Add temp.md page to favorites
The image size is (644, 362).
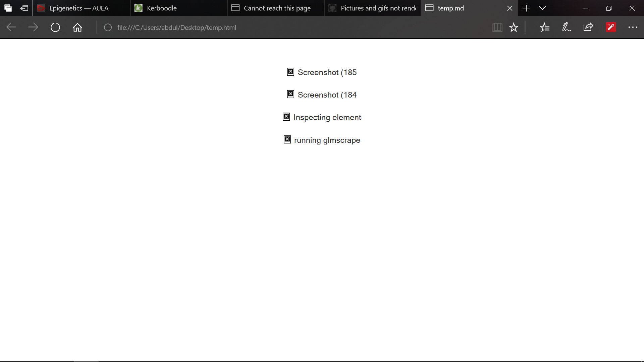click(x=514, y=27)
